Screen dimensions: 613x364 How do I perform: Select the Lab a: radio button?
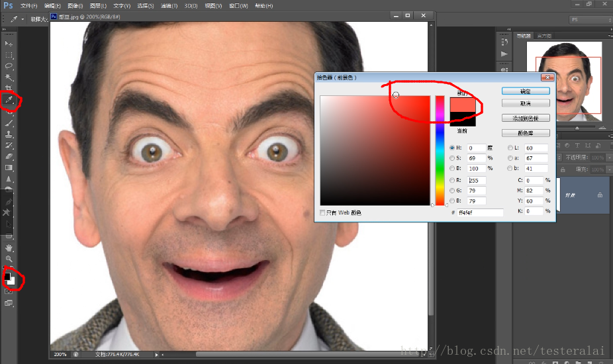(x=510, y=158)
